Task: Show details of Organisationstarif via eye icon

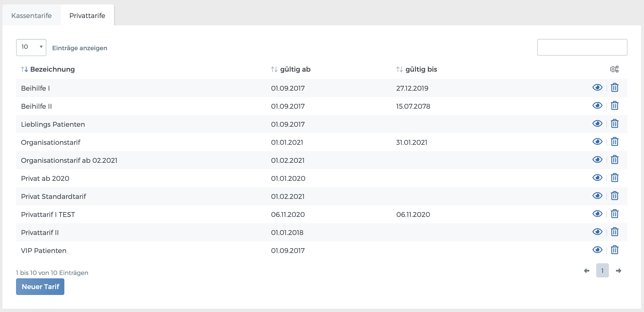Action: (x=597, y=142)
